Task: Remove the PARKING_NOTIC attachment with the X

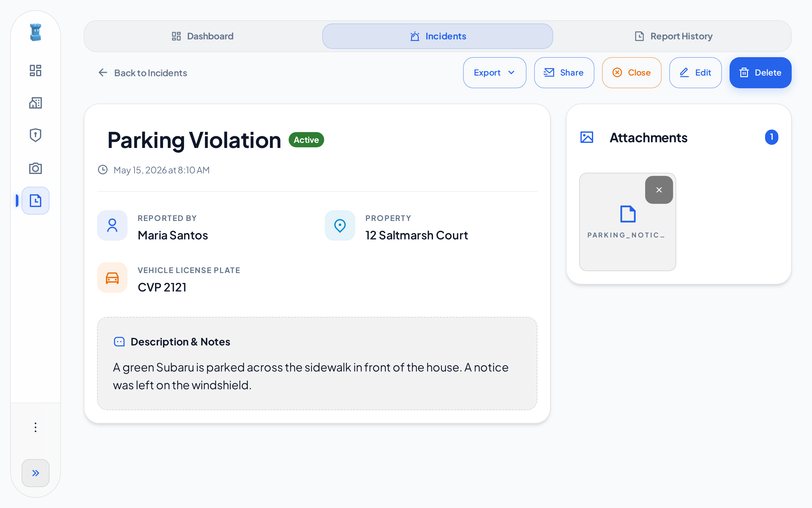Action: tap(659, 190)
